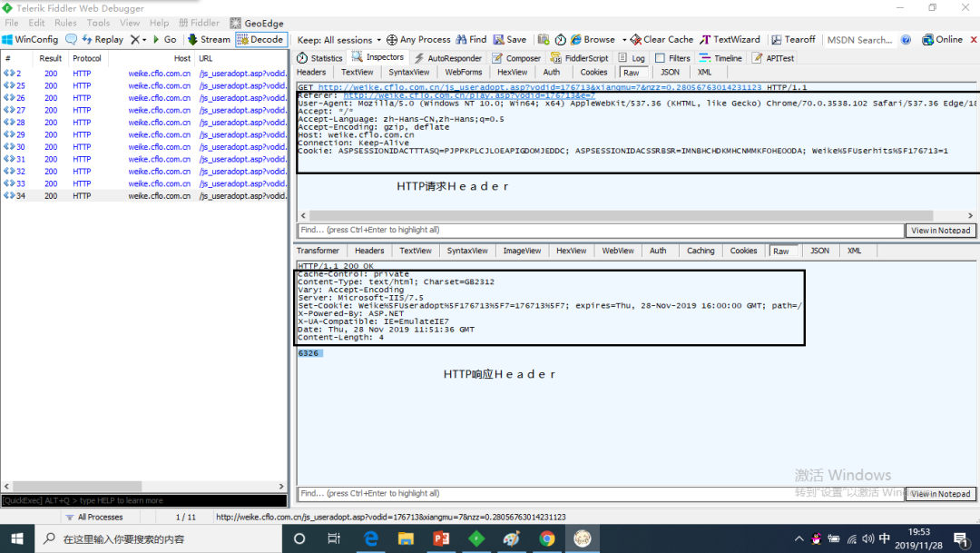Toggle Stream mode
980x553 pixels.
[x=209, y=39]
